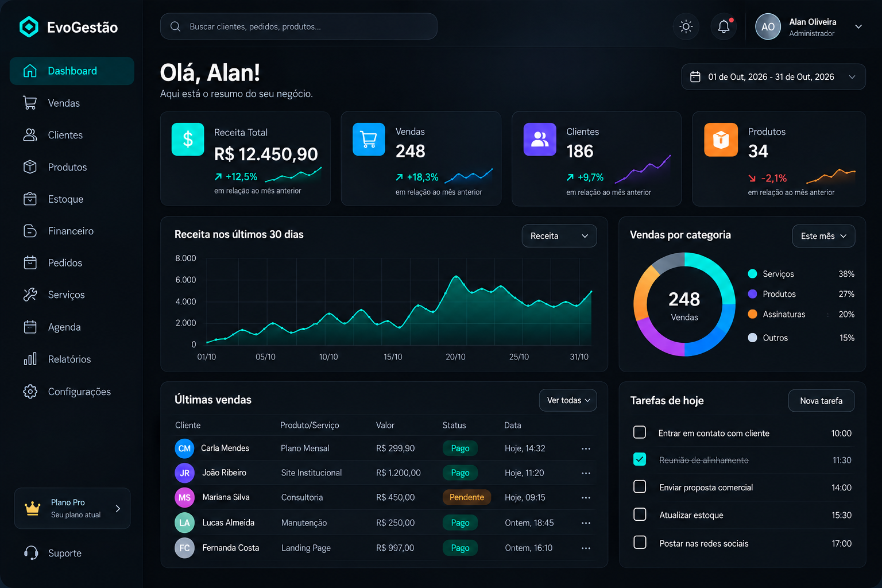Open the date range picker dropdown

[x=773, y=77]
